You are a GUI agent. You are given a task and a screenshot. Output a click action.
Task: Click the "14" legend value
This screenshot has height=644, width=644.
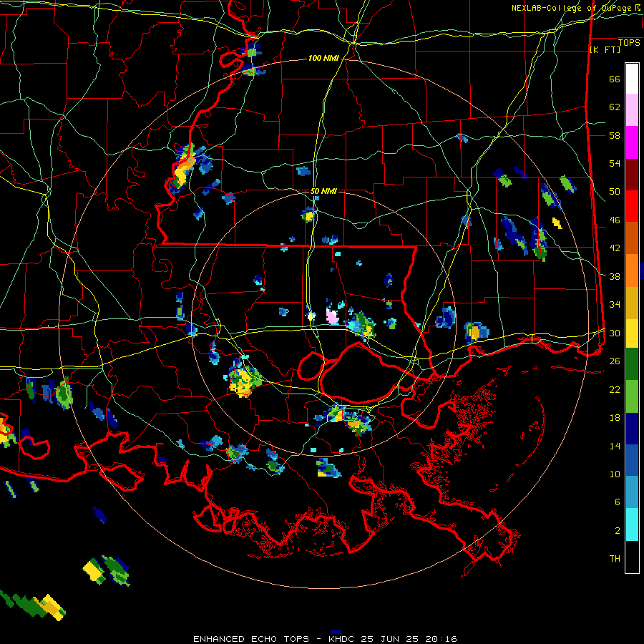[615, 446]
